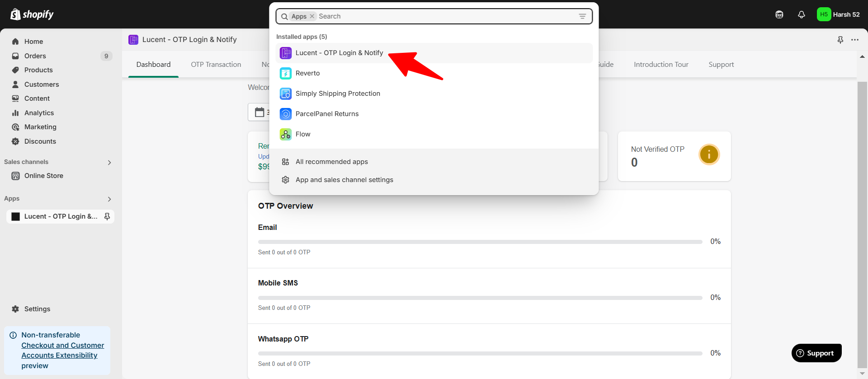
Task: Click the Lucent app title icon in header
Action: 133,40
